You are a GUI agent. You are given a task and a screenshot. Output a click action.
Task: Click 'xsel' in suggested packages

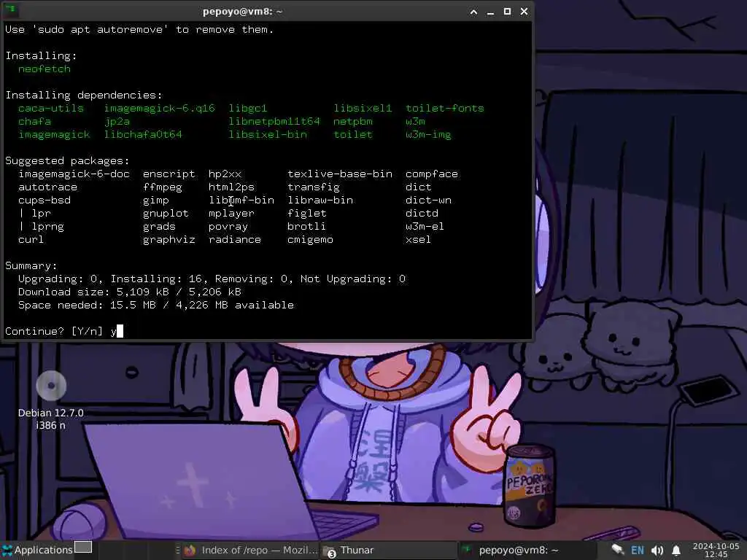418,239
